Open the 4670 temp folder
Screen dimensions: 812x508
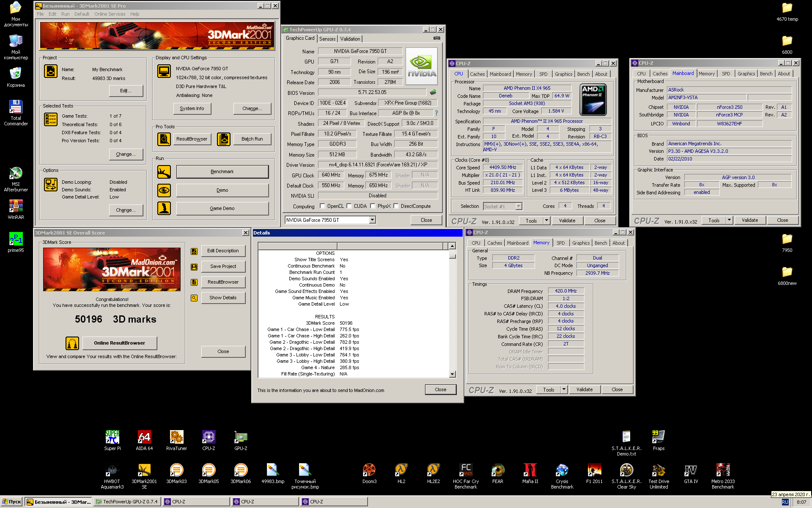[787, 11]
